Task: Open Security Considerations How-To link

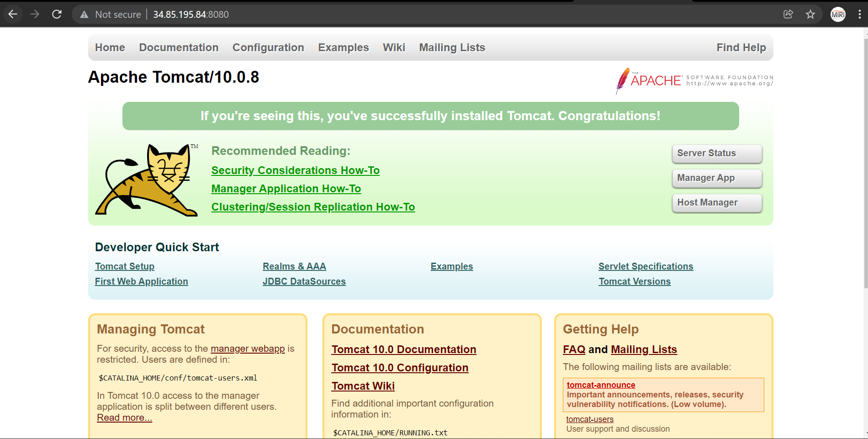Action: [x=295, y=170]
